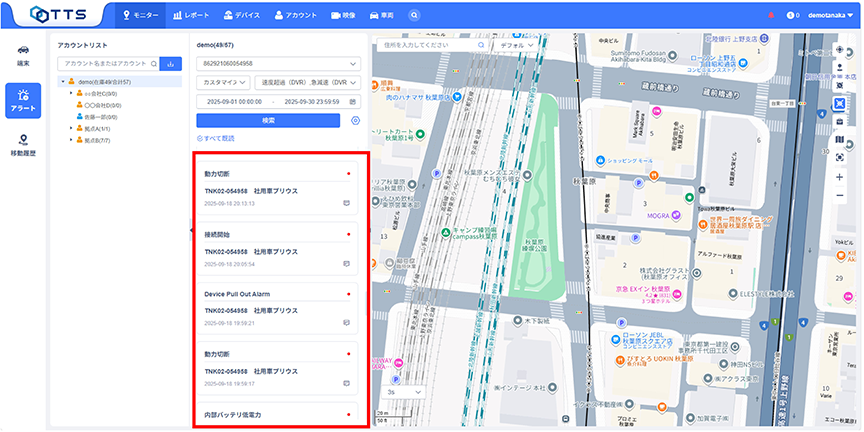Toggle the map layer type icon

tap(840, 139)
